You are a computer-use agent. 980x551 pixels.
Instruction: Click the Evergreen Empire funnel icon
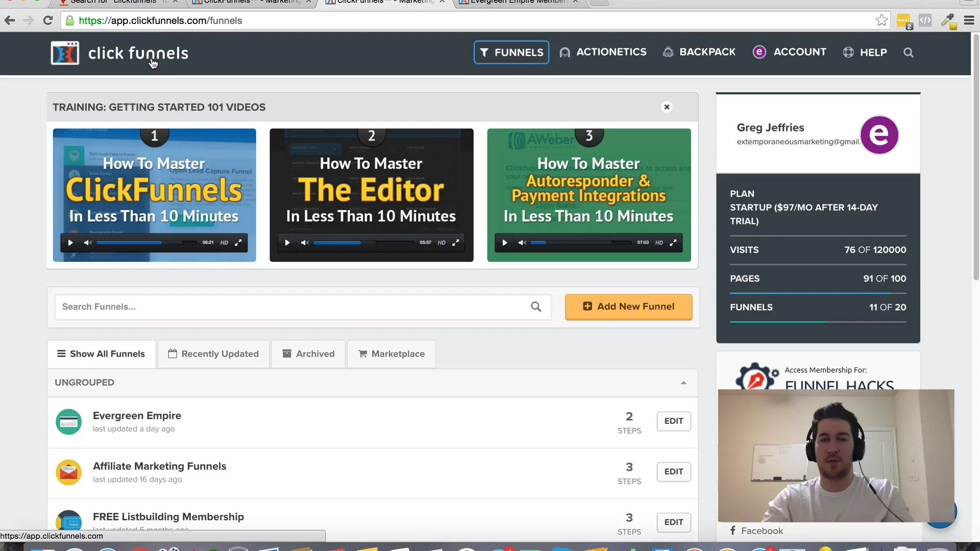68,422
